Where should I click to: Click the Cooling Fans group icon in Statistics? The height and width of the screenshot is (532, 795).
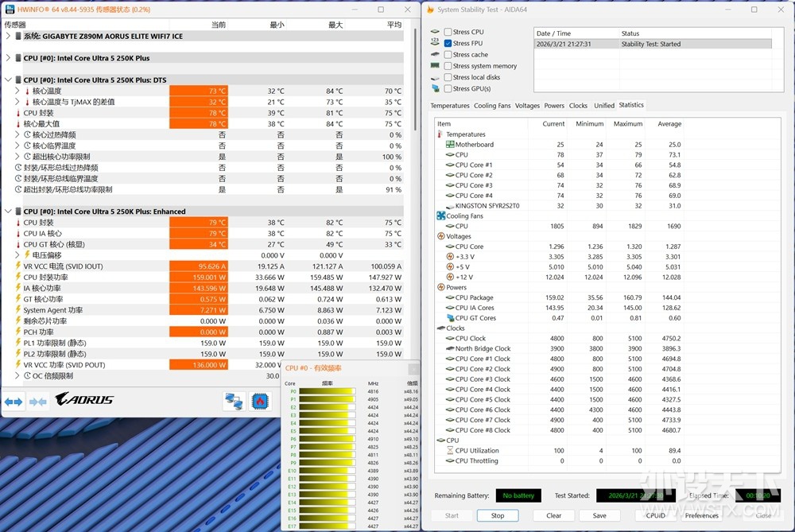(440, 216)
